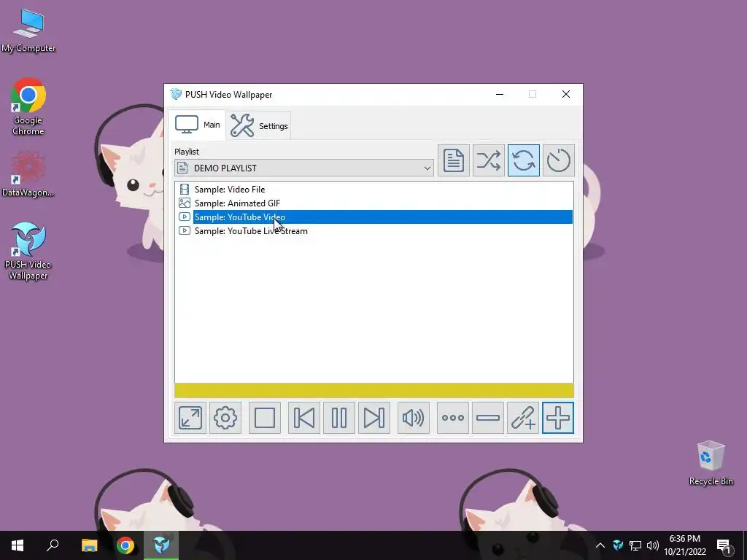The image size is (747, 560).
Task: Click the film icon beside Video File
Action: 185,190
